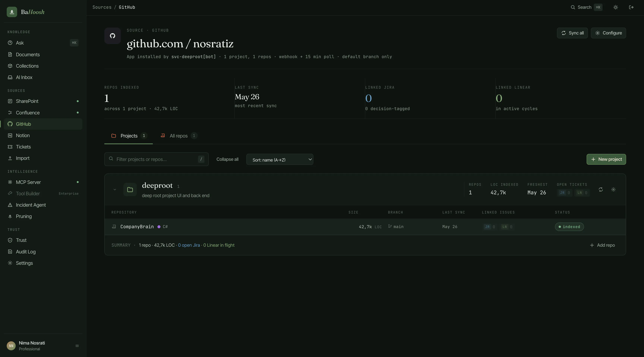Viewport: 644px width, 357px height.
Task: Open AI Inbox in sidebar
Action: tap(43, 77)
